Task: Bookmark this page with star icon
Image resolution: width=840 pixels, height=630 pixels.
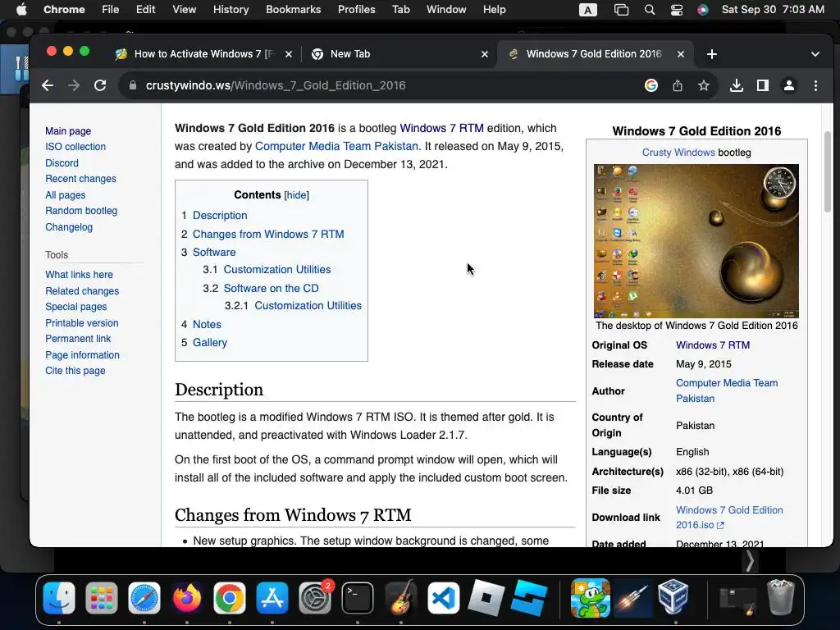Action: [x=704, y=85]
